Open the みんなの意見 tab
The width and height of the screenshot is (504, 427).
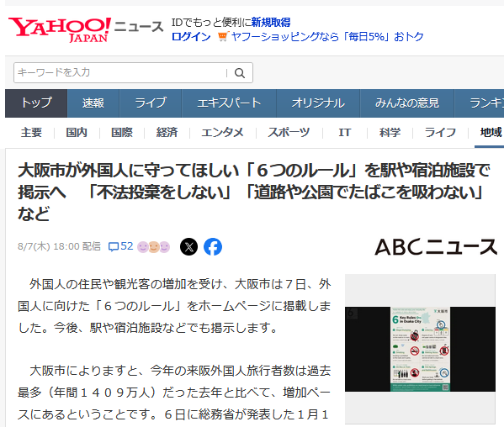coord(407,103)
